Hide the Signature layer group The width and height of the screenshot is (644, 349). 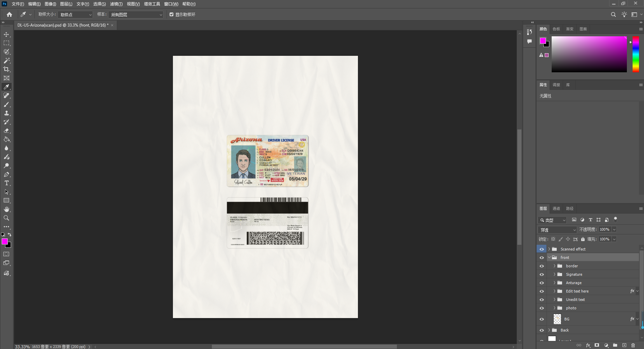click(542, 275)
